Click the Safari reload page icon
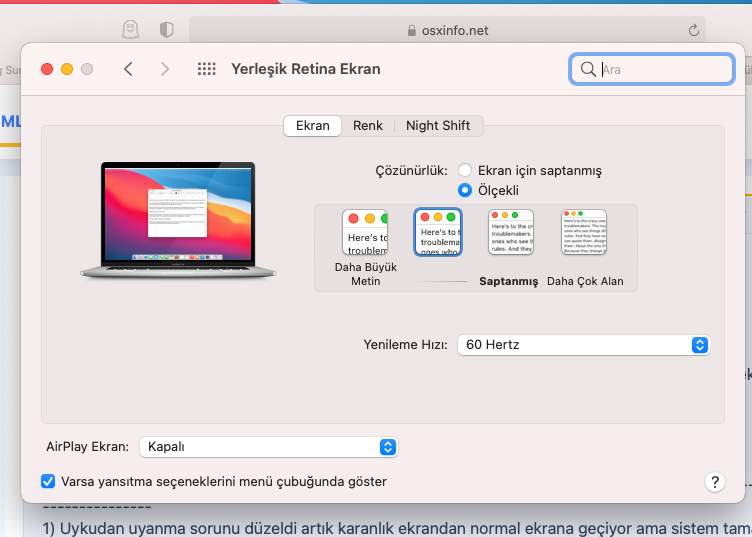Screen dimensions: 752x537 pos(693,31)
